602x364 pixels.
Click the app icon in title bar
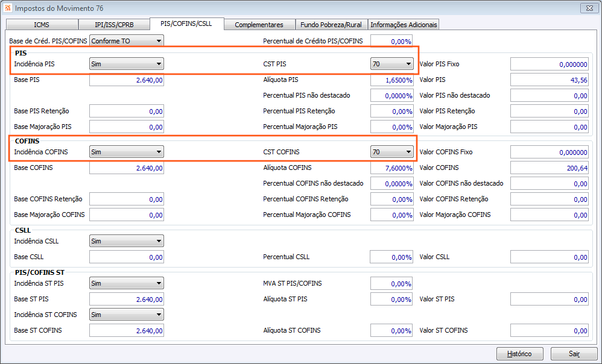[7, 8]
